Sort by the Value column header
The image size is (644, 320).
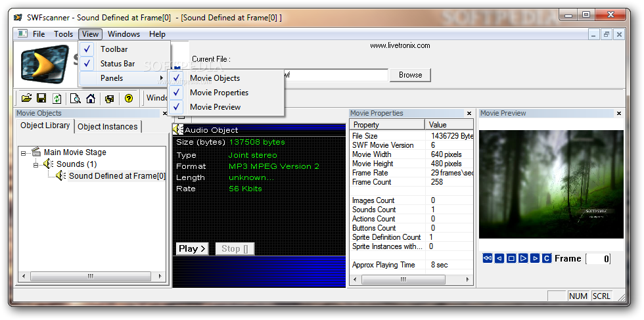pos(449,124)
